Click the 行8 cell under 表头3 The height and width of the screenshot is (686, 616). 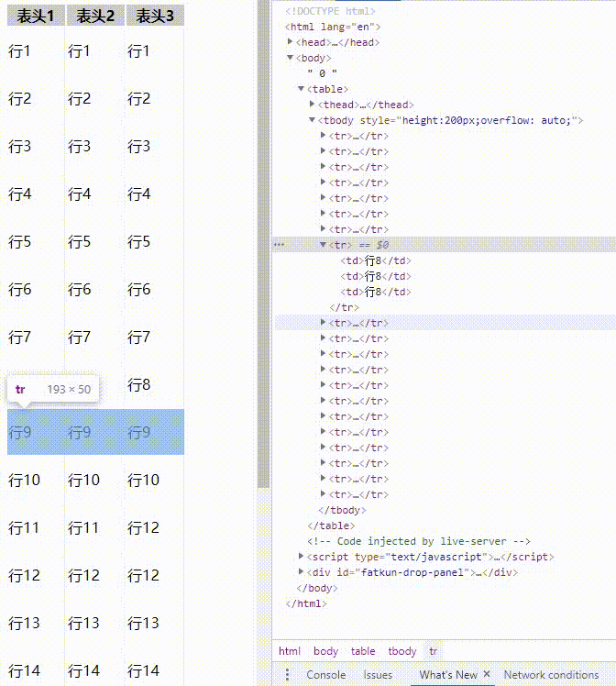[x=138, y=385]
